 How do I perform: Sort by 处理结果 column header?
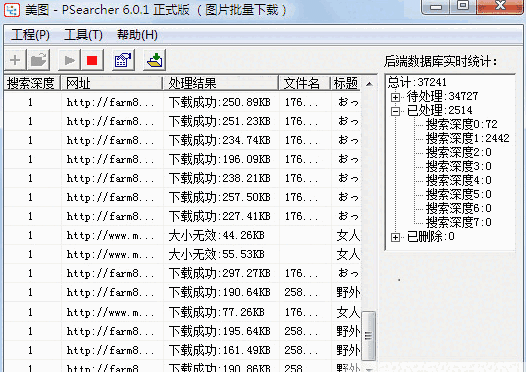(x=221, y=83)
